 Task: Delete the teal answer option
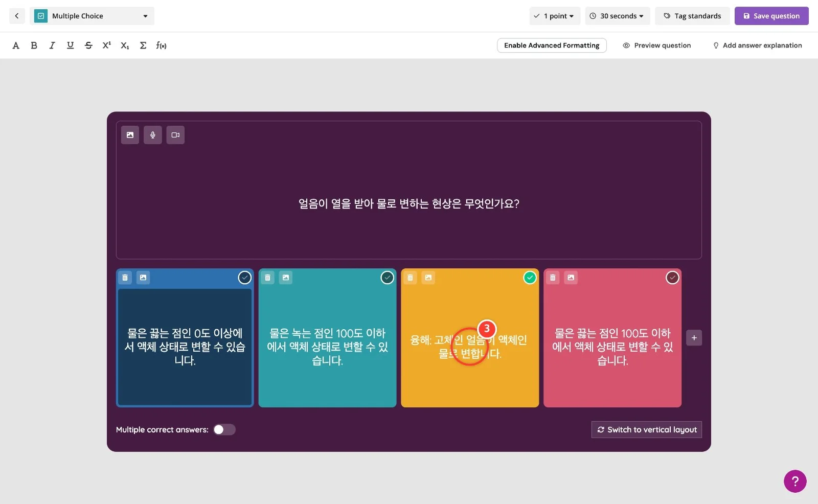tap(267, 278)
